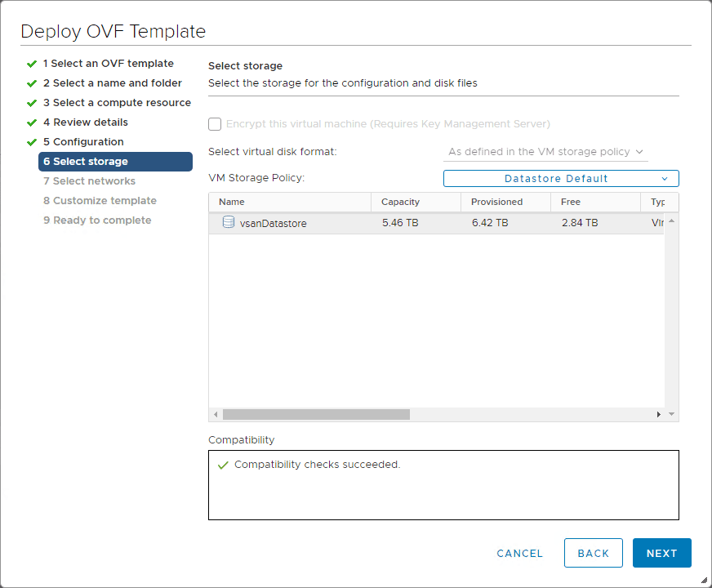Enable the "Encrypt this virtual machine" checkbox
Viewport: 712px width, 588px height.
point(214,124)
